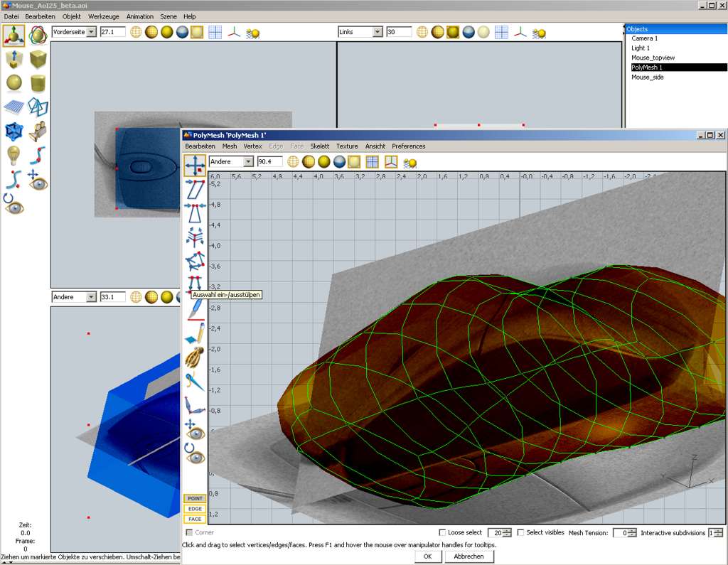
Task: Click the Move View eye tool in PolyMesh editor
Action: click(195, 429)
